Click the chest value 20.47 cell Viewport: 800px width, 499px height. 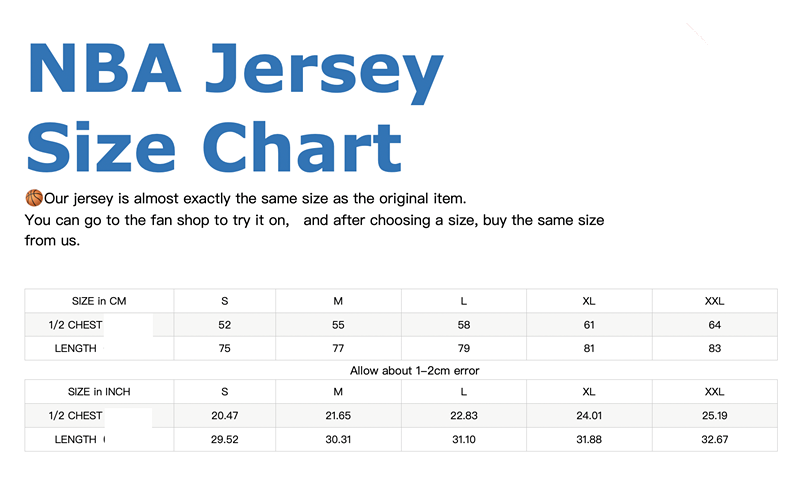click(x=224, y=416)
